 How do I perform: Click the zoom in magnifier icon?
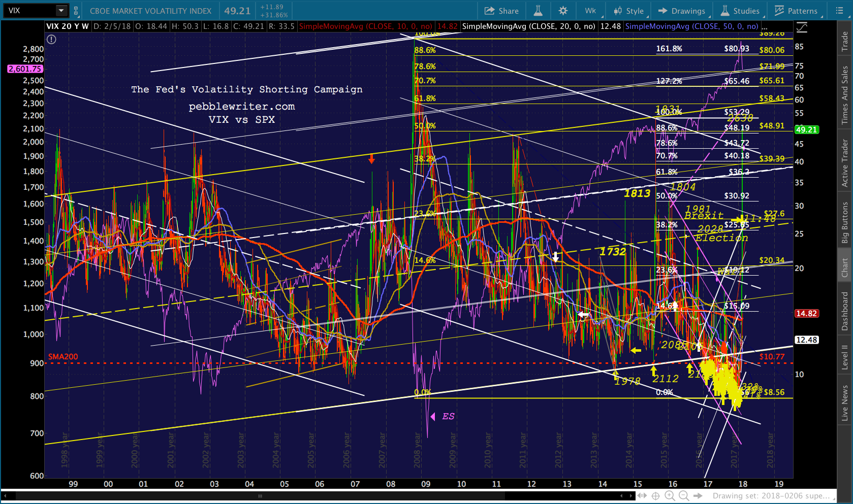click(670, 496)
